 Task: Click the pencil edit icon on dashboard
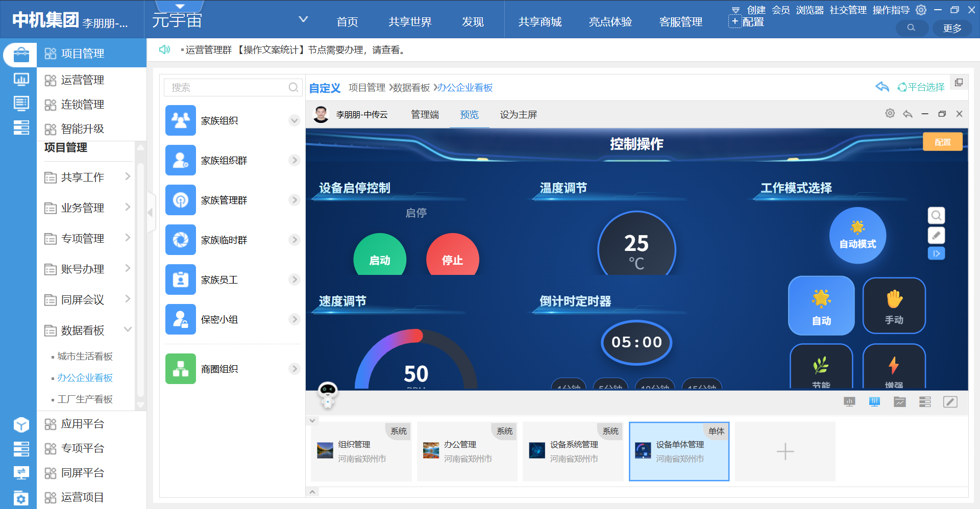coord(936,235)
